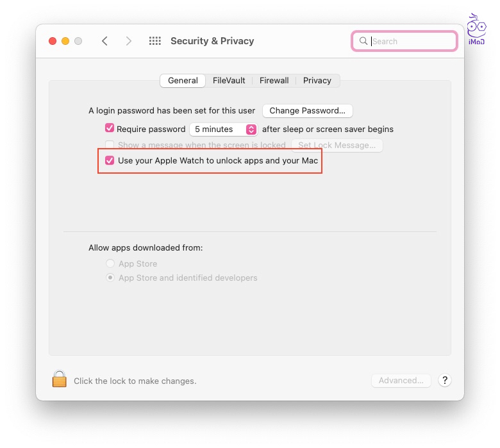This screenshot has height=448, width=500.
Task: Show all preferences grid icon
Action: tap(154, 41)
